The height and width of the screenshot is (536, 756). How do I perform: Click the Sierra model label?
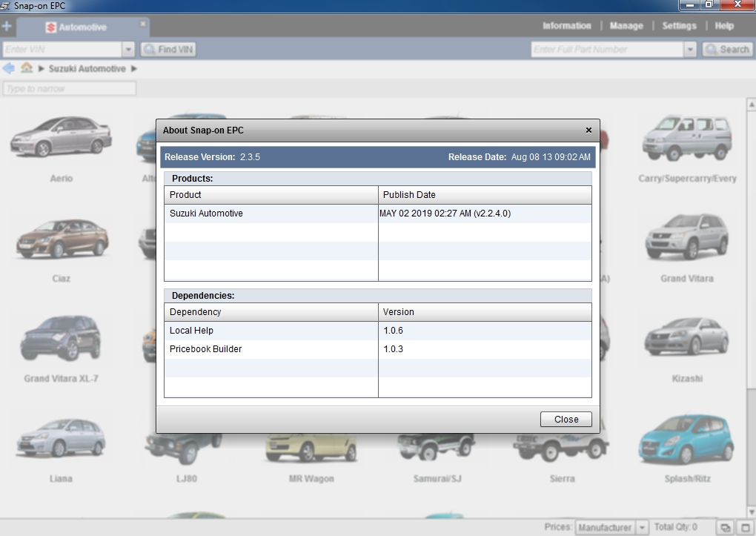pyautogui.click(x=562, y=479)
